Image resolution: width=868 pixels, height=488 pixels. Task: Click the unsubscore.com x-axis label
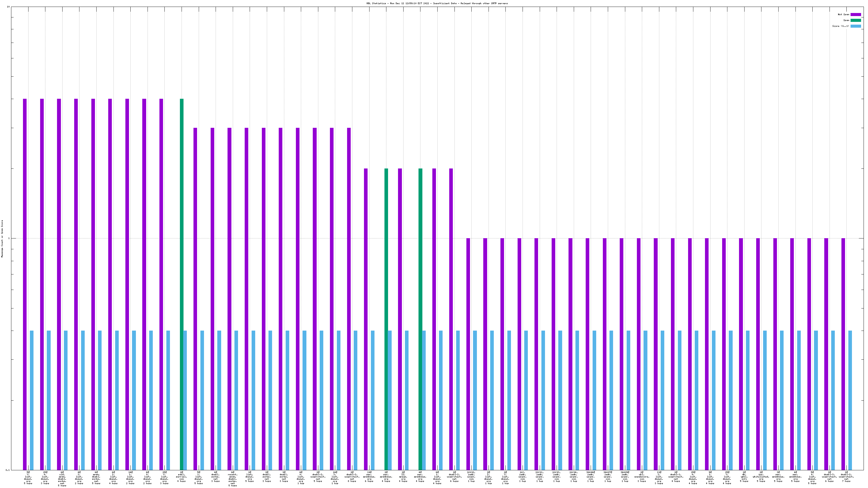click(642, 477)
